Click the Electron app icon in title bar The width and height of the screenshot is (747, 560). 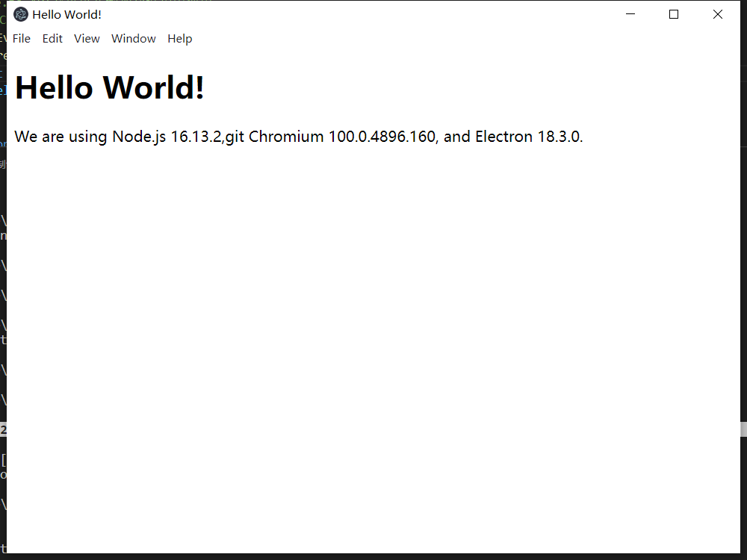pyautogui.click(x=20, y=14)
